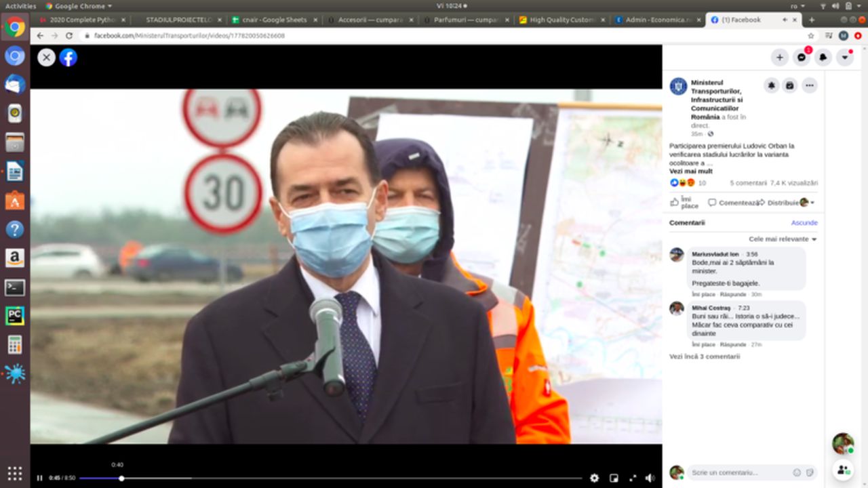Go back in browser history

pos(40,35)
